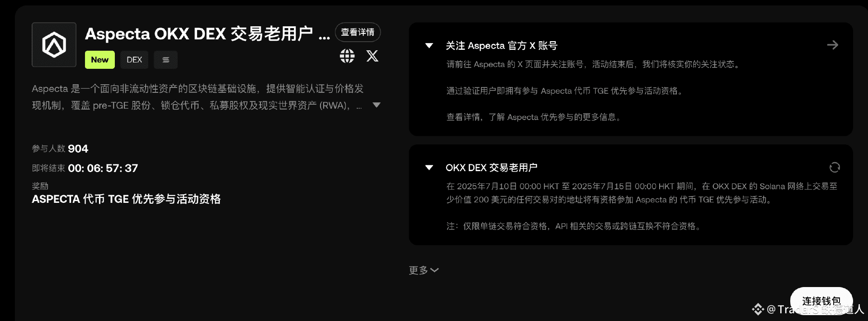Select the DEX tag
The height and width of the screenshot is (321, 868).
point(134,60)
